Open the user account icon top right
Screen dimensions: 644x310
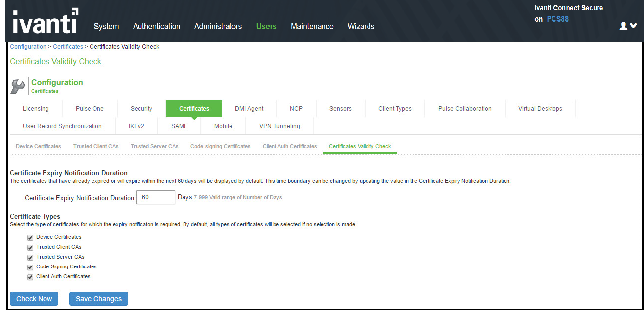click(623, 25)
